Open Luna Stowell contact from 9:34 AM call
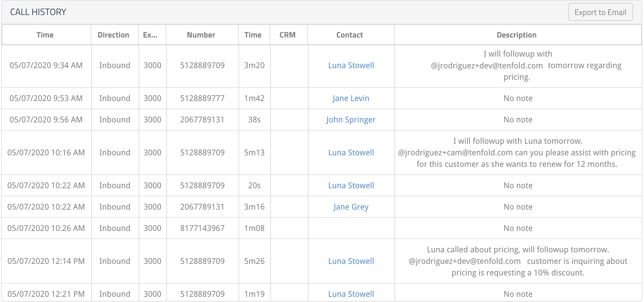Viewport: 644px width, 302px height. pos(351,66)
